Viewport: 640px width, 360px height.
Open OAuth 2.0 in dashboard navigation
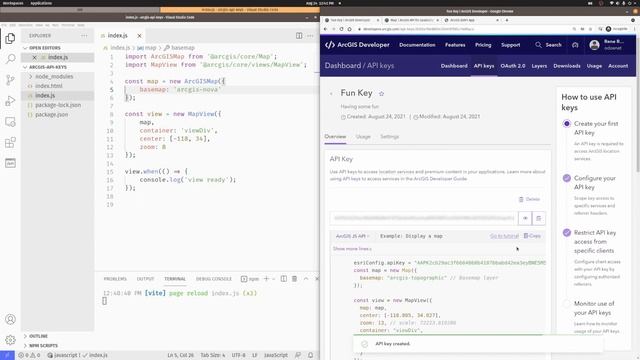[x=513, y=66]
